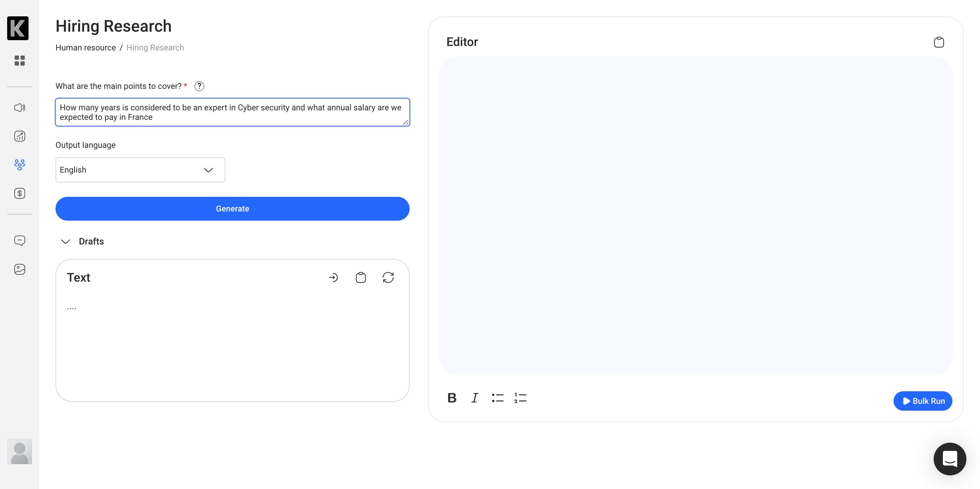The height and width of the screenshot is (489, 980).
Task: Send the draft text to the editor
Action: click(333, 278)
